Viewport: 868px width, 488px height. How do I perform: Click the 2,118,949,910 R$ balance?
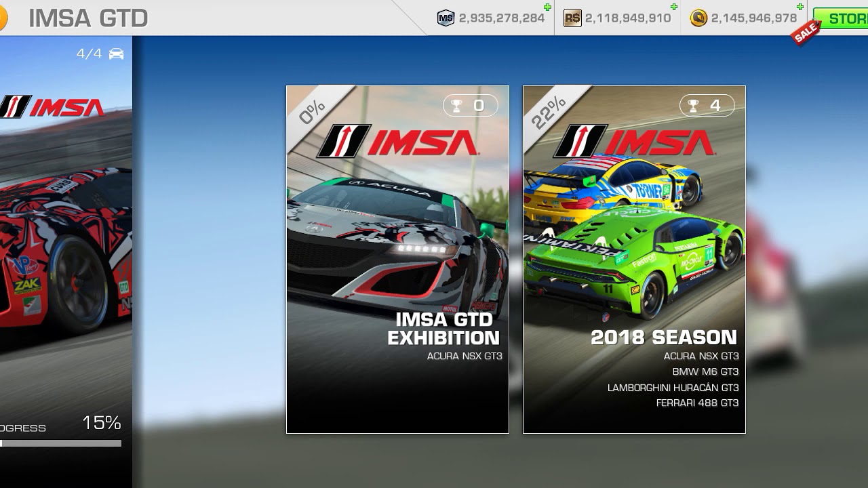(x=628, y=18)
